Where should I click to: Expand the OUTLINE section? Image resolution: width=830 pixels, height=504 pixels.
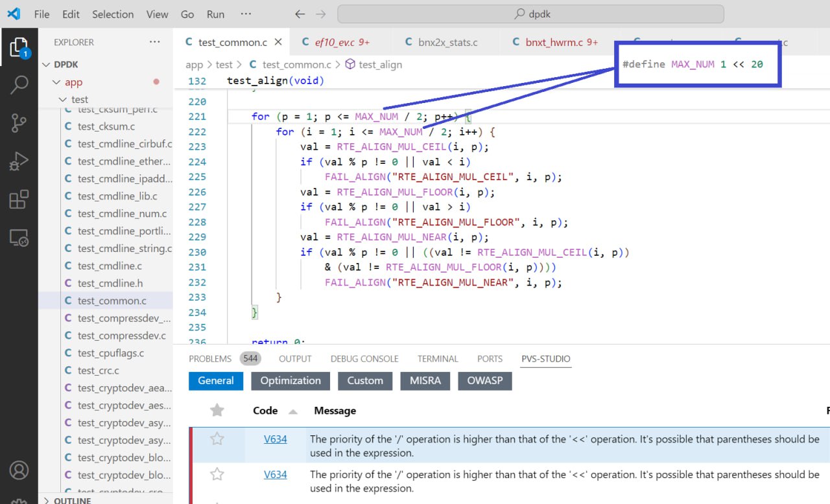47,500
